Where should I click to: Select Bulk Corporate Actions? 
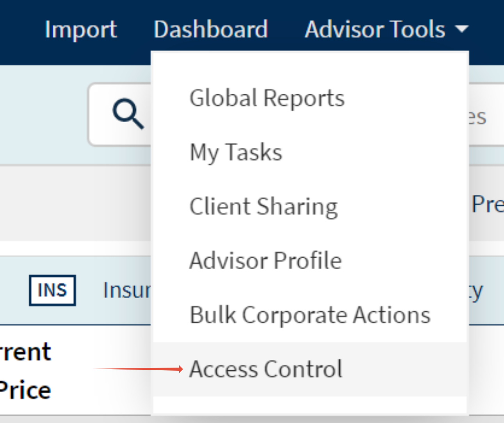click(310, 315)
